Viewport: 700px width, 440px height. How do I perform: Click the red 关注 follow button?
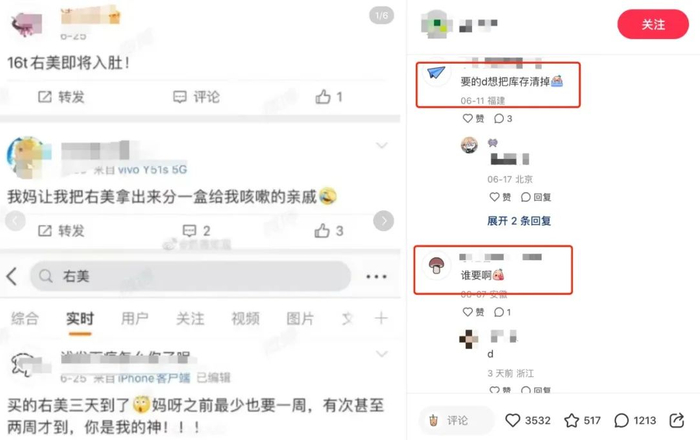[653, 24]
